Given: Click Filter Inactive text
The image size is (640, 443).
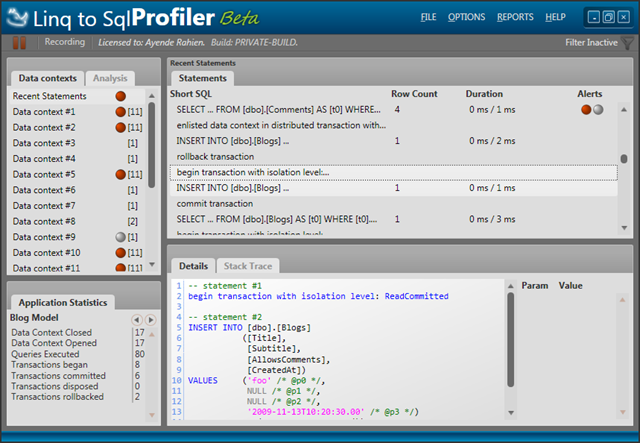Looking at the screenshot, I should [591, 42].
